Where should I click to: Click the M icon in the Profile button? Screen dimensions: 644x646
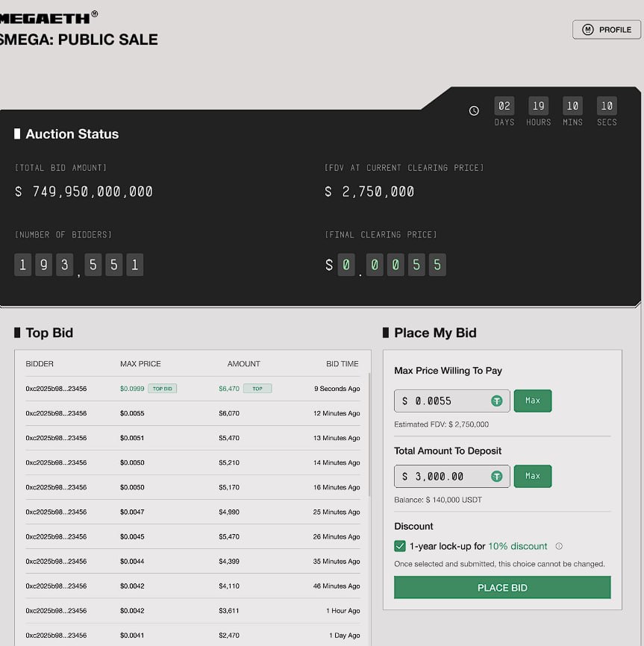pos(588,30)
